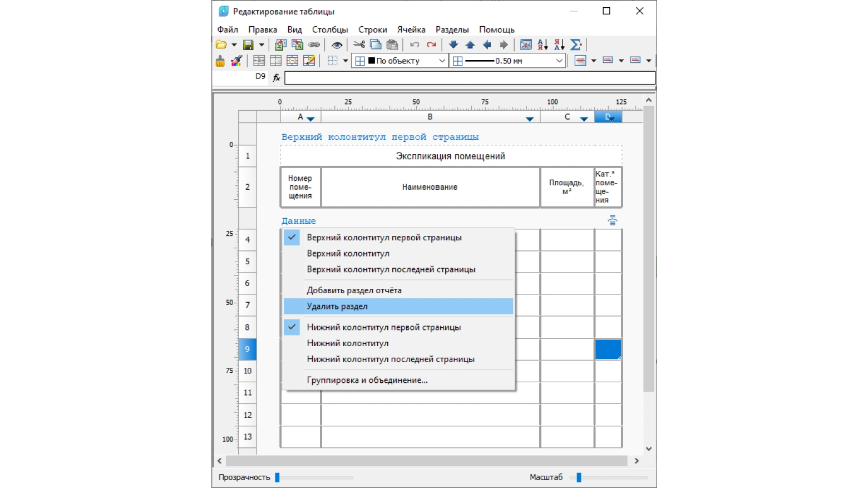Click the fx formula button

(277, 77)
